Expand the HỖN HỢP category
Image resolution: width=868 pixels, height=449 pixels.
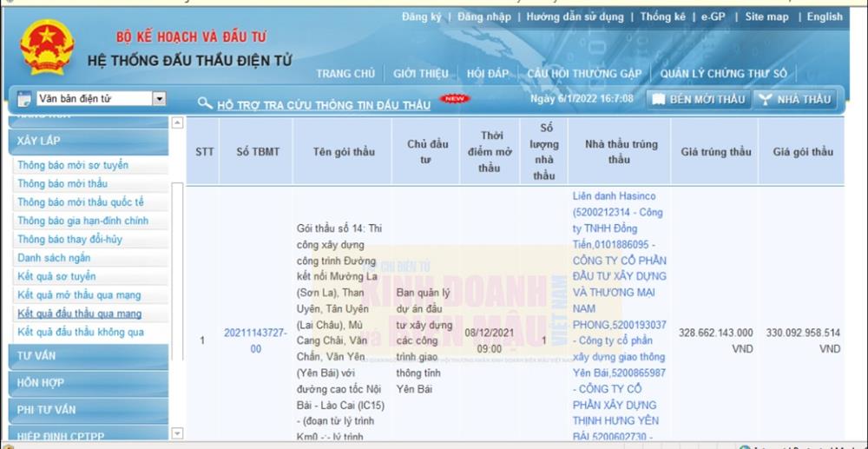point(40,383)
